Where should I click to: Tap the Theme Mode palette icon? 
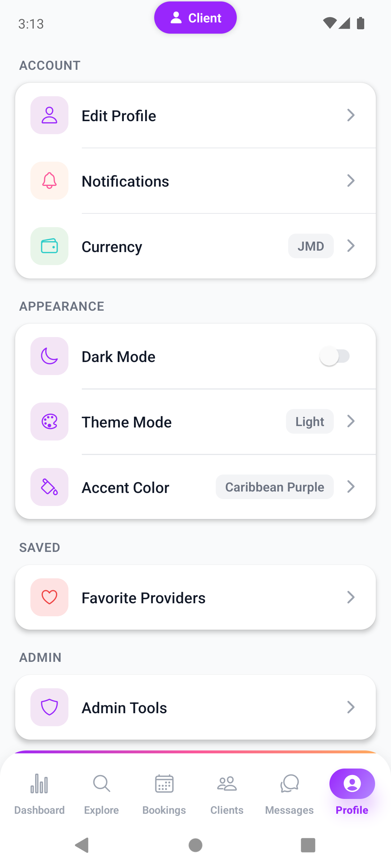coord(49,422)
